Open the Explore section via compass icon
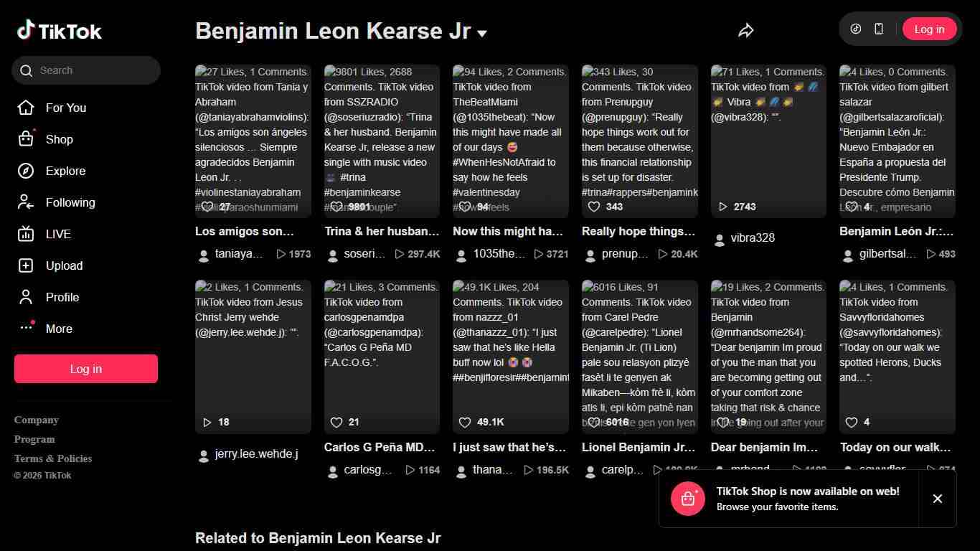This screenshot has width=980, height=551. coord(26,171)
